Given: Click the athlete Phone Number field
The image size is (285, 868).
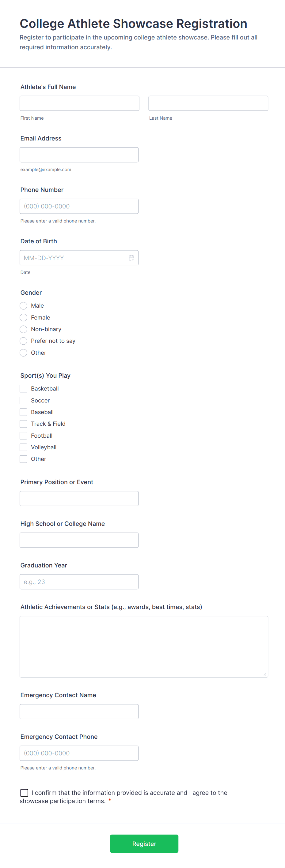Looking at the screenshot, I should (x=79, y=206).
